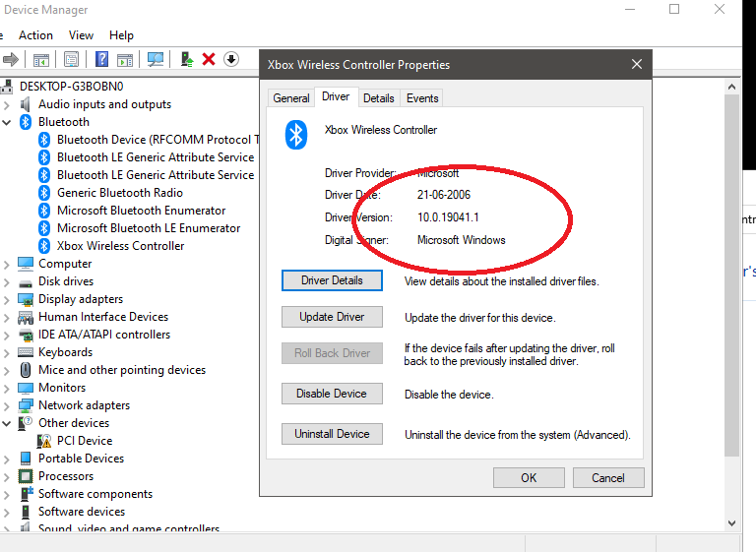Click the Disable Device button

[x=332, y=394]
